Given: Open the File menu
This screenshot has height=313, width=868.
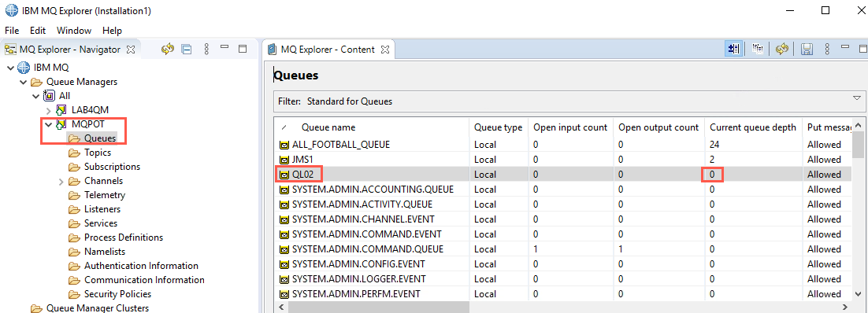Looking at the screenshot, I should click(12, 31).
